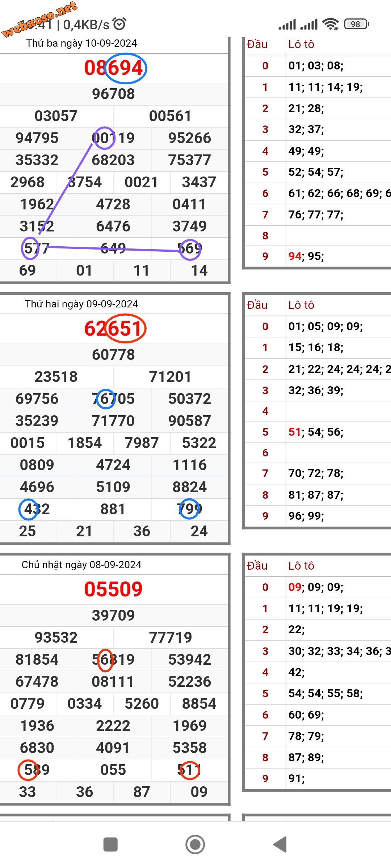
Task: Select three-digit result 055
Action: [113, 770]
